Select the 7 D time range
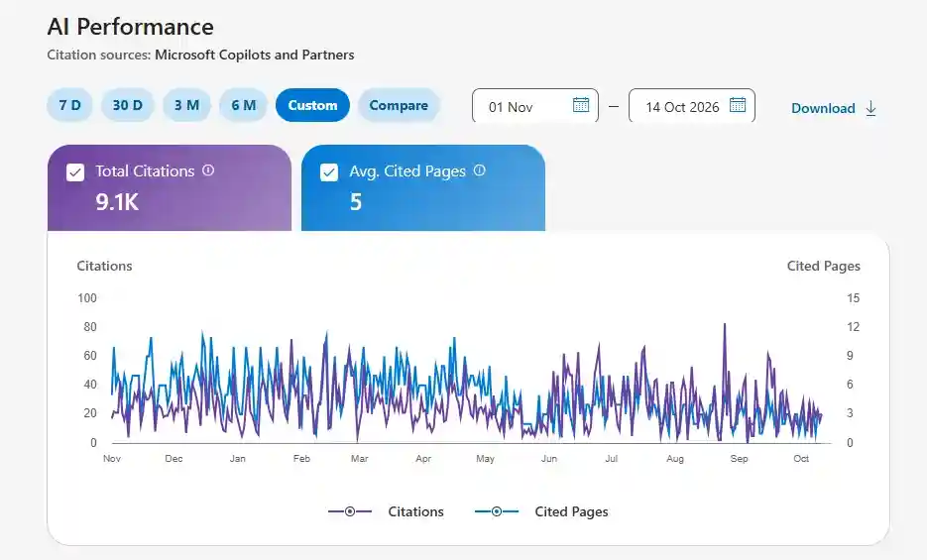Screen dimensions: 927x560 69,105
